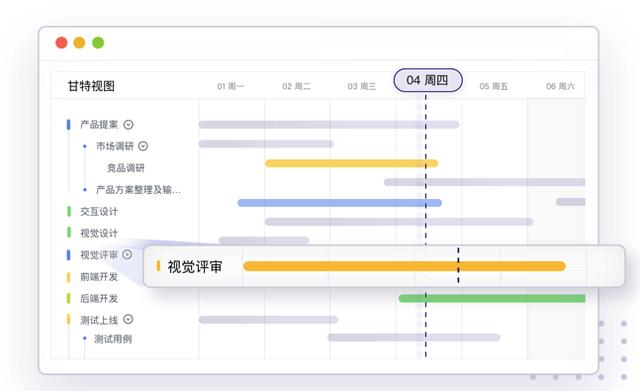Screen dimensions: 640x391
Task: Click the gray 测试上线 gantt bar
Action: 268,320
